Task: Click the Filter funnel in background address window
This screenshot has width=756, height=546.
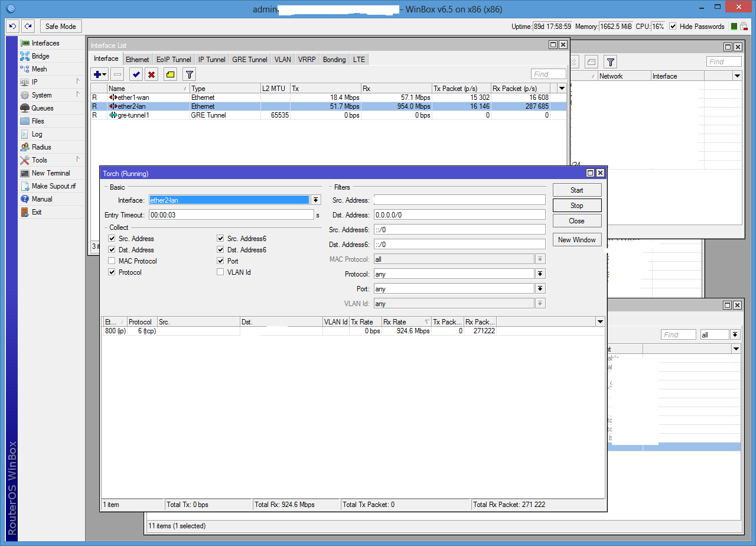Action: (x=611, y=62)
